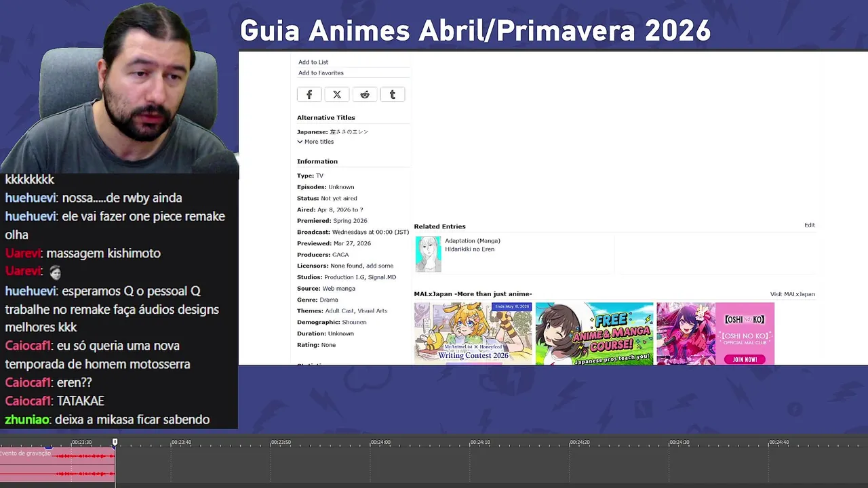The width and height of the screenshot is (868, 488).
Task: Open the Hidarikiki no Eren manga link
Action: tap(469, 249)
